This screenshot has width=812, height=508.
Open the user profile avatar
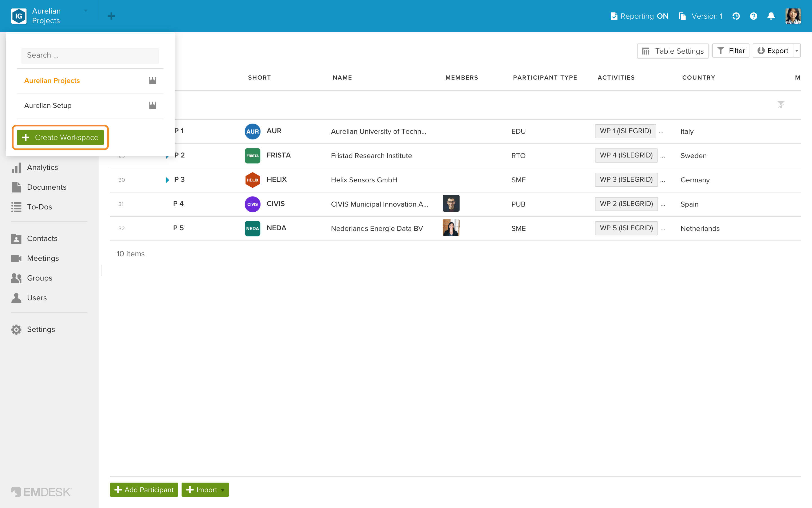pyautogui.click(x=793, y=16)
